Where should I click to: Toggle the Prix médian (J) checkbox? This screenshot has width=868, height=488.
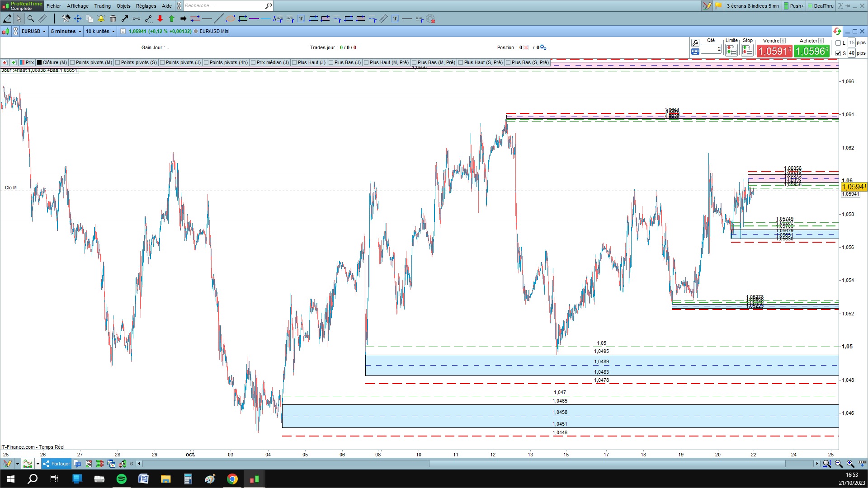(253, 62)
